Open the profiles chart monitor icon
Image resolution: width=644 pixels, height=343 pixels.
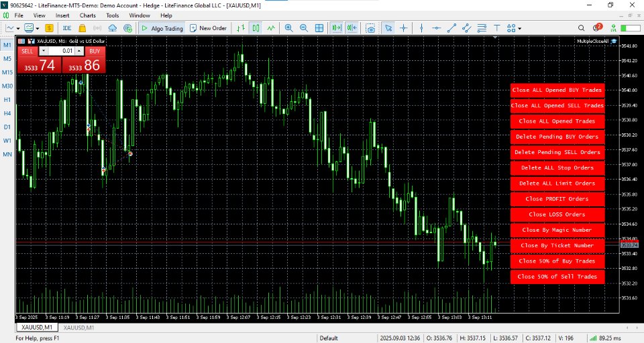point(29,28)
